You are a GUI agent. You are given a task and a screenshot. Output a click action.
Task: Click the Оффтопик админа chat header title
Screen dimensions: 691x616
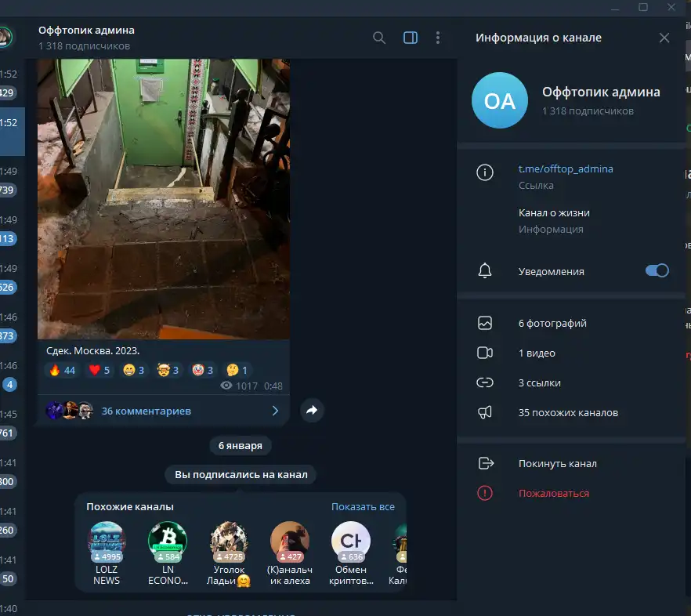tap(86, 31)
